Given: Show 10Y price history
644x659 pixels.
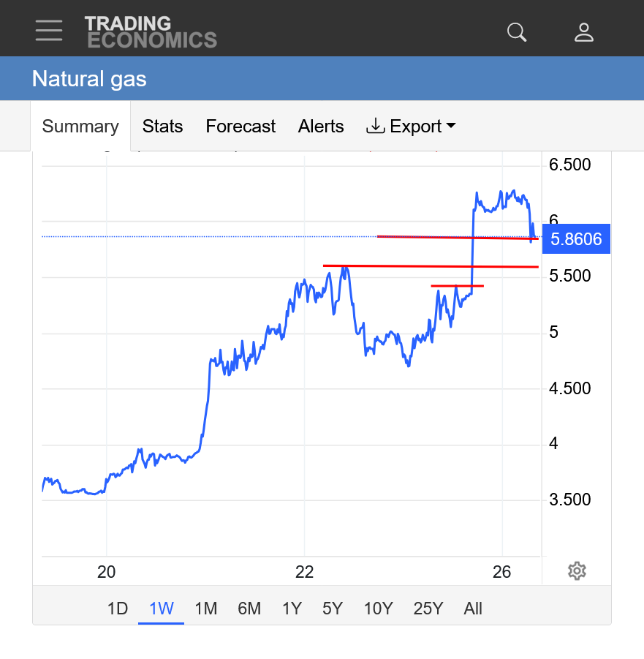Looking at the screenshot, I should pyautogui.click(x=378, y=609).
